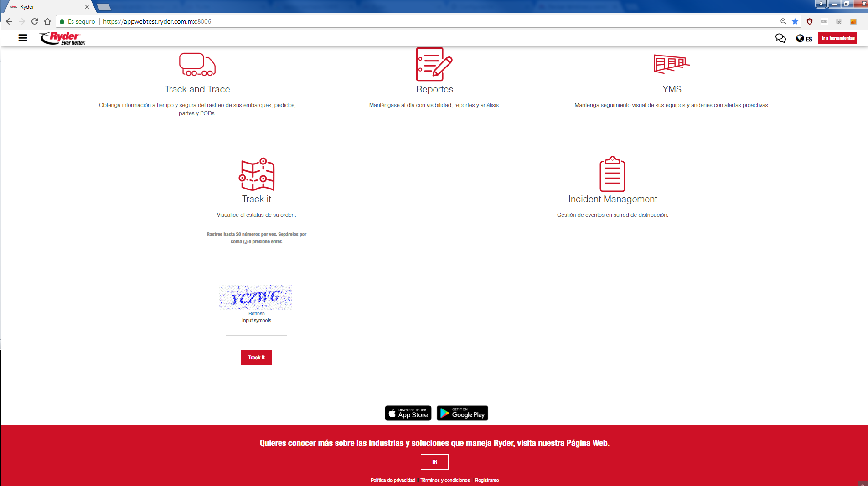Open the chat bubbles icon
868x486 pixels.
click(x=780, y=38)
